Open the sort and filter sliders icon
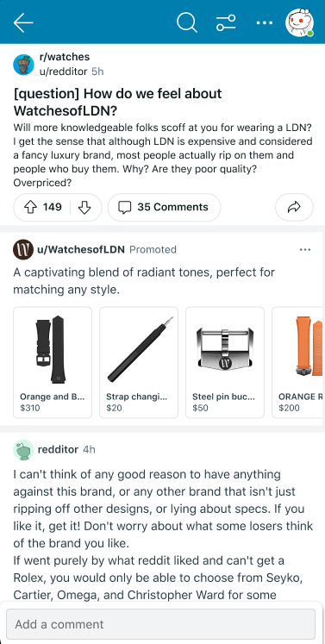Image resolution: width=325 pixels, height=644 pixels. click(226, 22)
